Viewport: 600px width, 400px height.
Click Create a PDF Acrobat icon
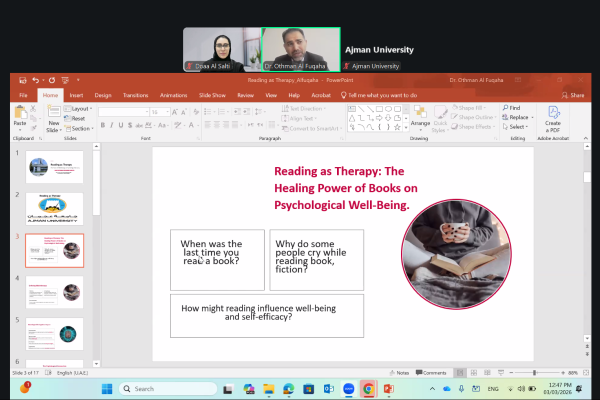tap(553, 119)
